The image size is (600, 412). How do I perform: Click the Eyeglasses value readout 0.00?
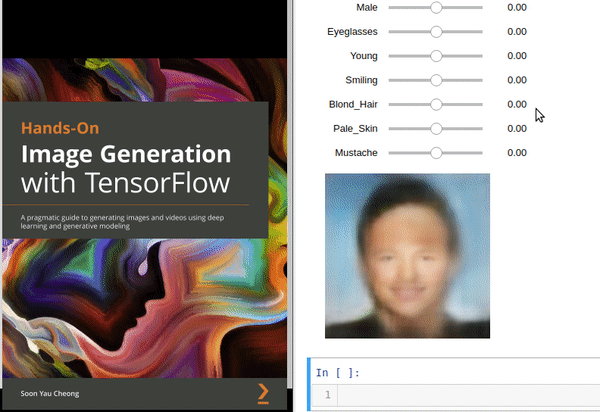pyautogui.click(x=517, y=32)
